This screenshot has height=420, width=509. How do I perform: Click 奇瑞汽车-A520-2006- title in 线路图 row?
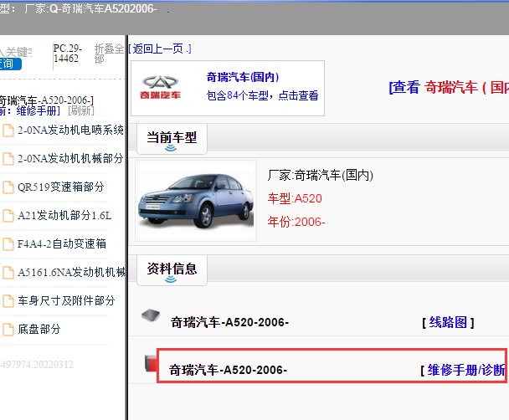pos(230,322)
